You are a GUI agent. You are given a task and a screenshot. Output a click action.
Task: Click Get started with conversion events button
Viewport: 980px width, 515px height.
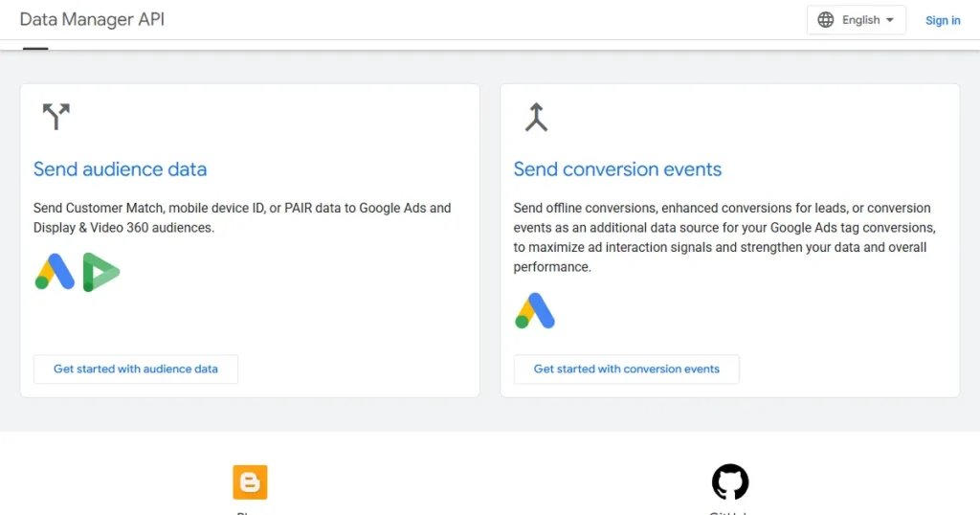pos(626,369)
